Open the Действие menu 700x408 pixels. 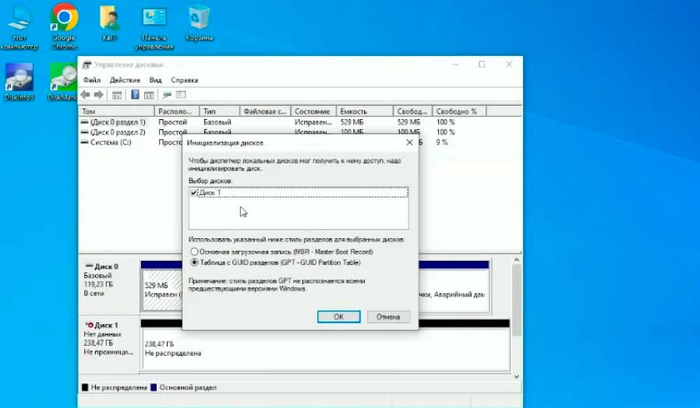[124, 79]
